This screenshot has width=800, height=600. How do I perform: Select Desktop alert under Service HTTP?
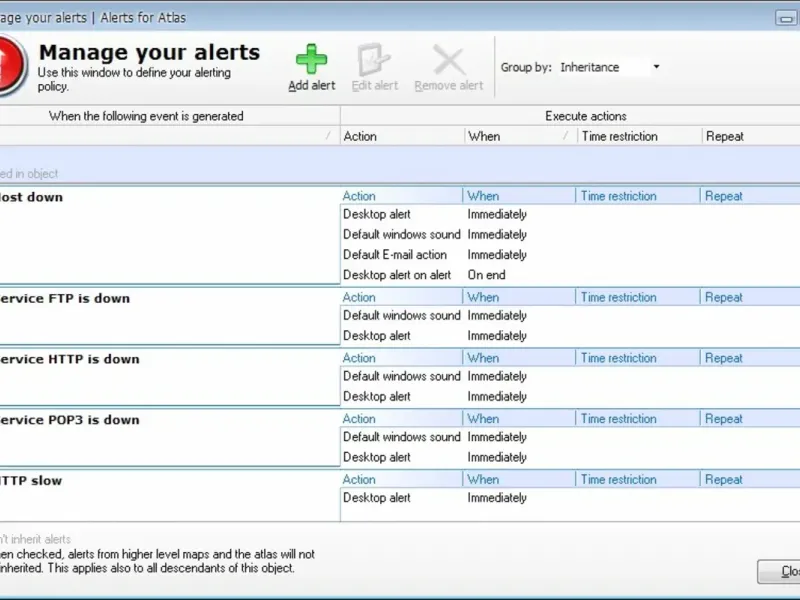coord(377,396)
